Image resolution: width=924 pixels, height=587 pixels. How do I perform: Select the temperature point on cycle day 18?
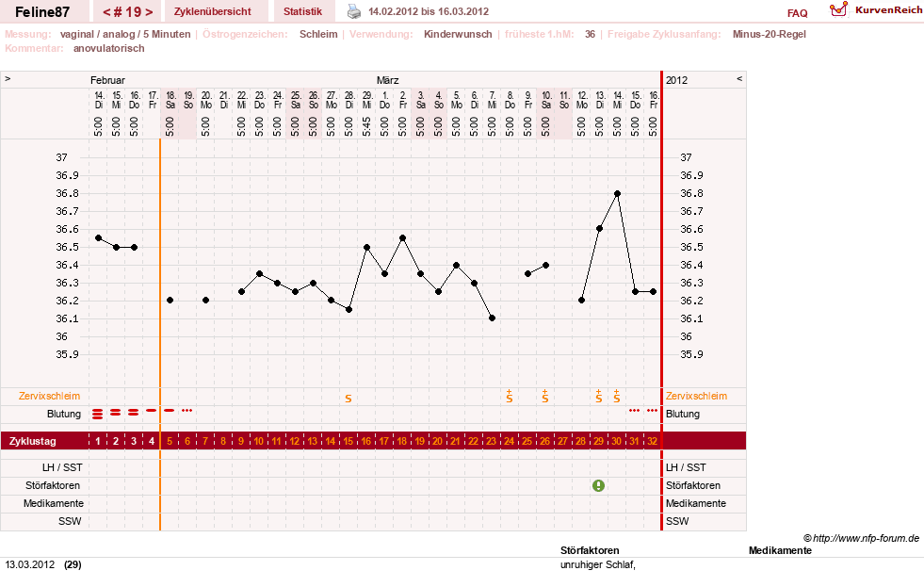pyautogui.click(x=402, y=238)
